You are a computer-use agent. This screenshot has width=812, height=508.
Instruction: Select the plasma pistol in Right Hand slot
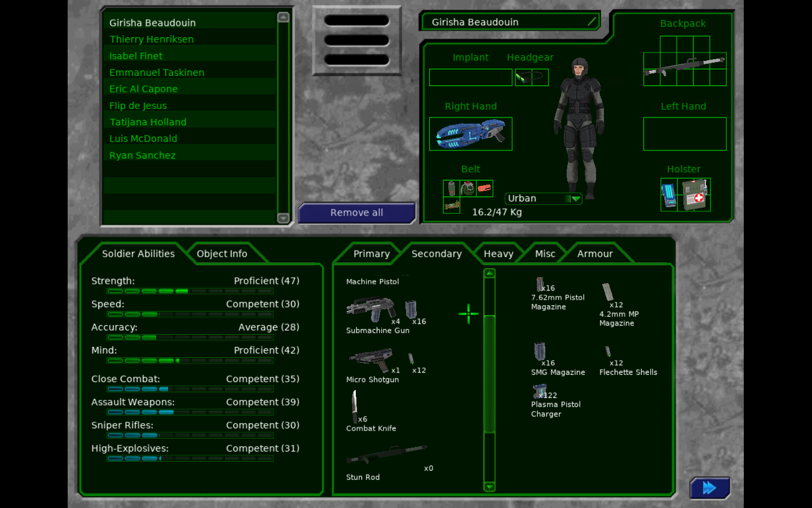[x=470, y=134]
